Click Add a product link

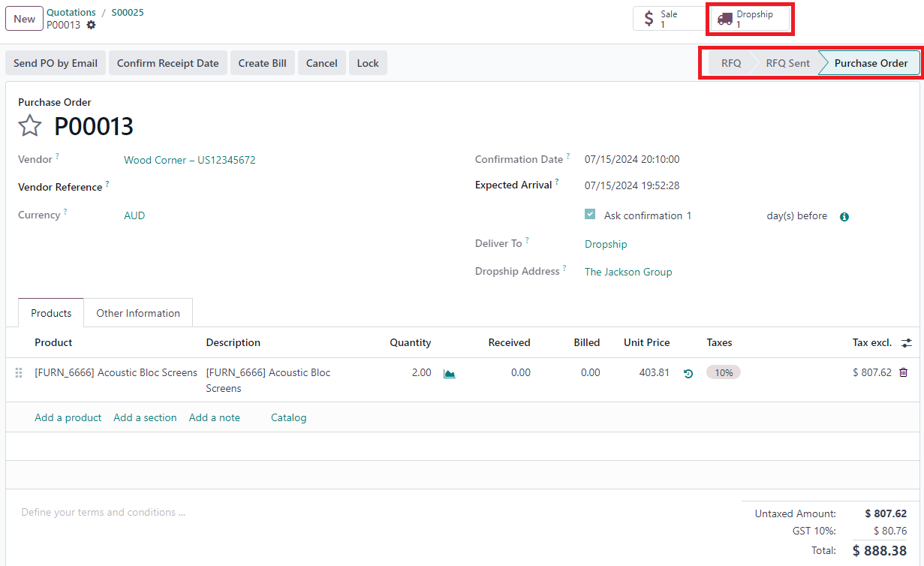tap(68, 417)
